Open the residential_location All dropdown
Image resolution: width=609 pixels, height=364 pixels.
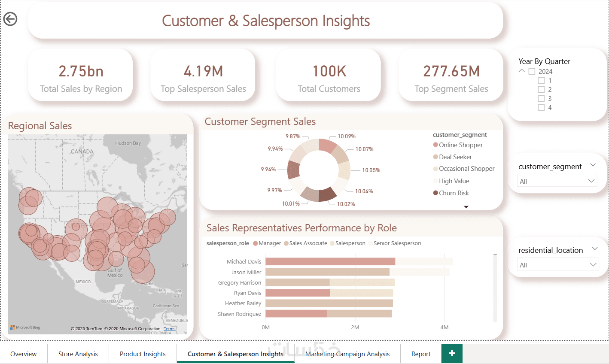557,265
